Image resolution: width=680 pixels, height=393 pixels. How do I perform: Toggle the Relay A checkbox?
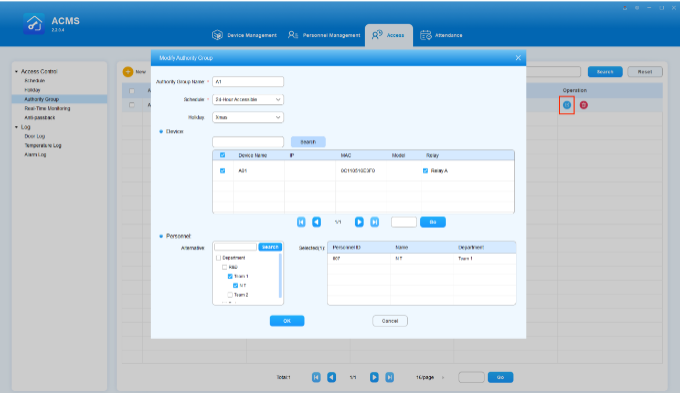tap(425, 171)
